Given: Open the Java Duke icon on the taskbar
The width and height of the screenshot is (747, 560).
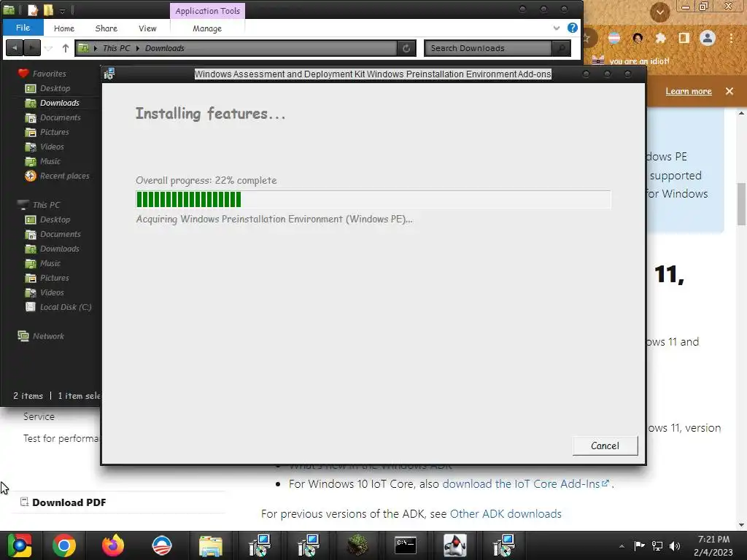Looking at the screenshot, I should point(454,545).
